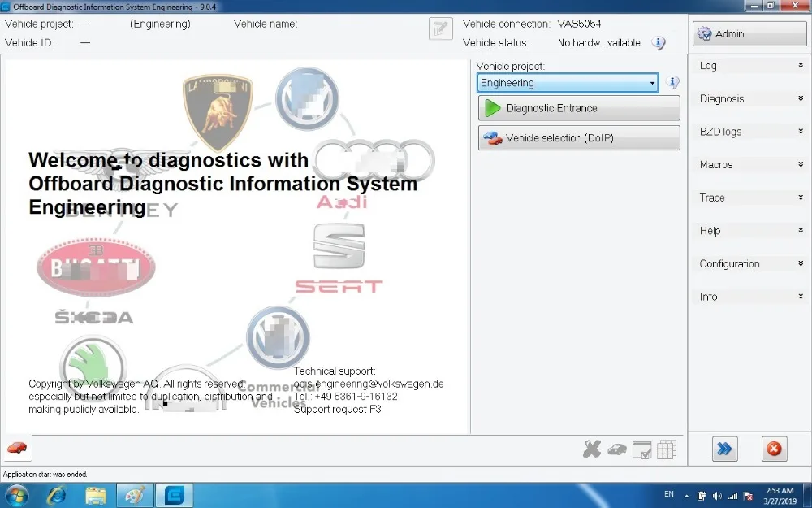Click the window checkmark toolbar icon

641,449
